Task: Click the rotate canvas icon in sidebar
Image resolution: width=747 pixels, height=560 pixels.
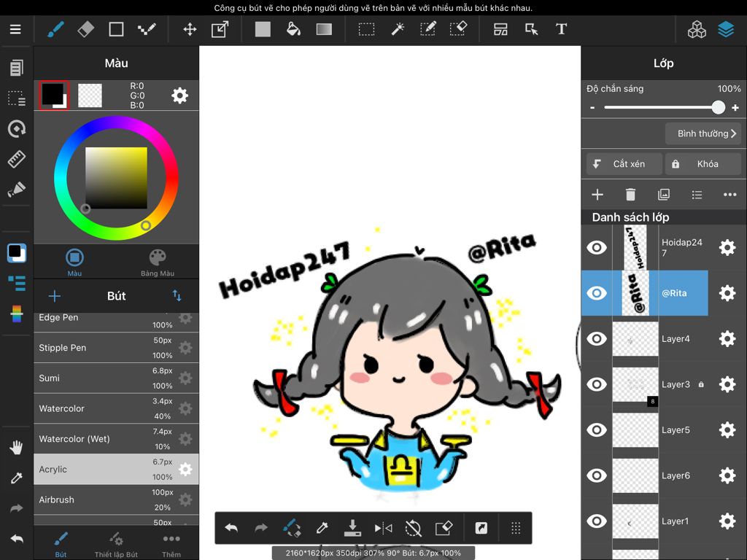Action: tap(17, 129)
